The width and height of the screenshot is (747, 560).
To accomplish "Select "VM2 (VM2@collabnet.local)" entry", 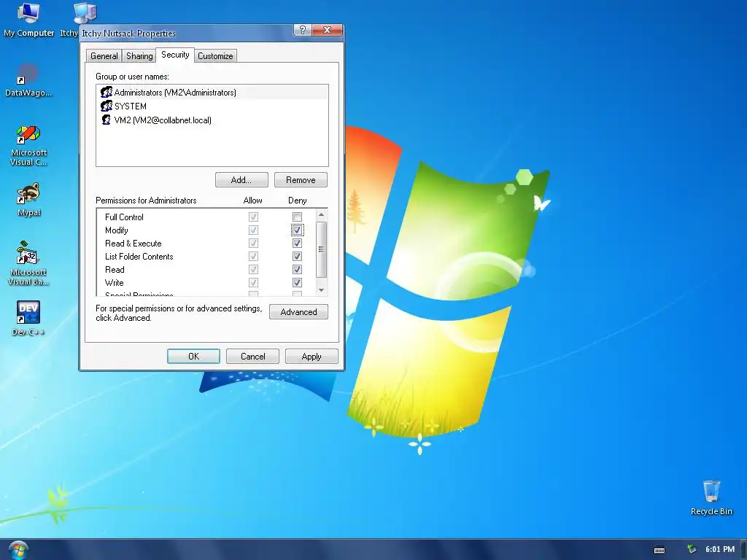I will point(212,120).
